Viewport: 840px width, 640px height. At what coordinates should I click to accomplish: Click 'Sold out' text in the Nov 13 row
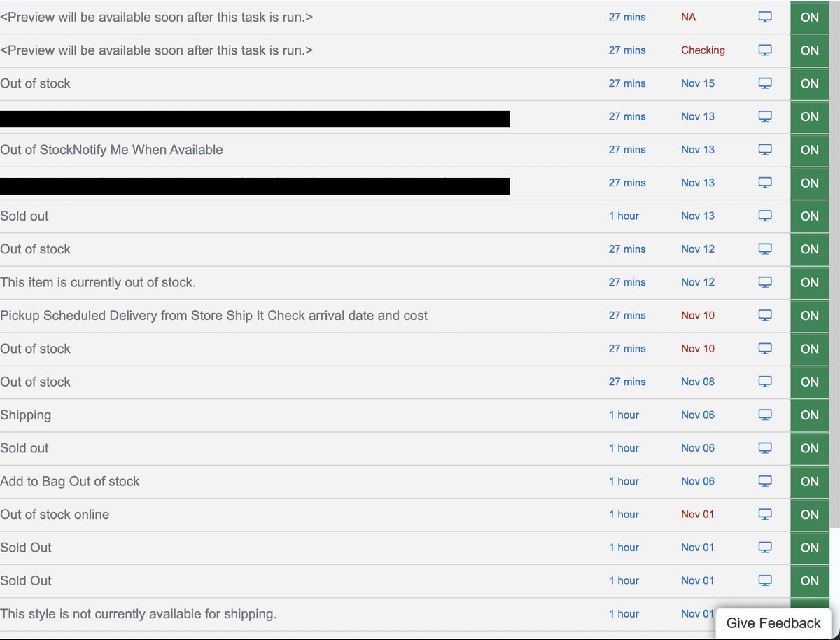(x=24, y=216)
